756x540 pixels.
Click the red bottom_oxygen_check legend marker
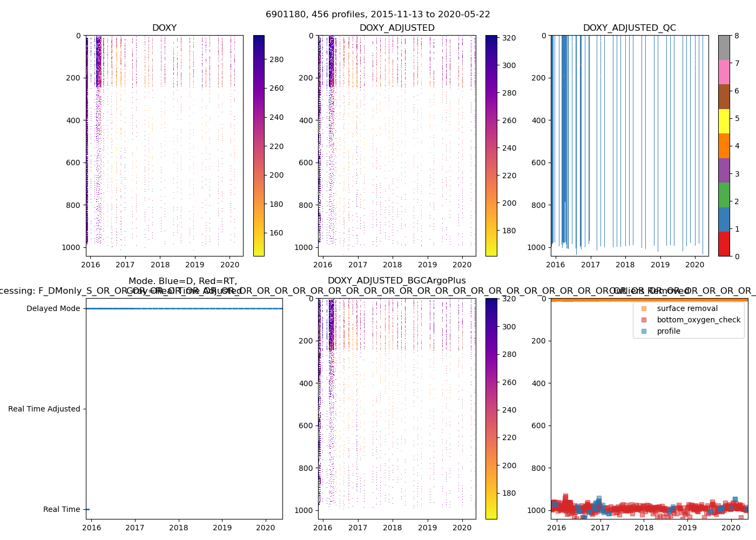(x=644, y=320)
